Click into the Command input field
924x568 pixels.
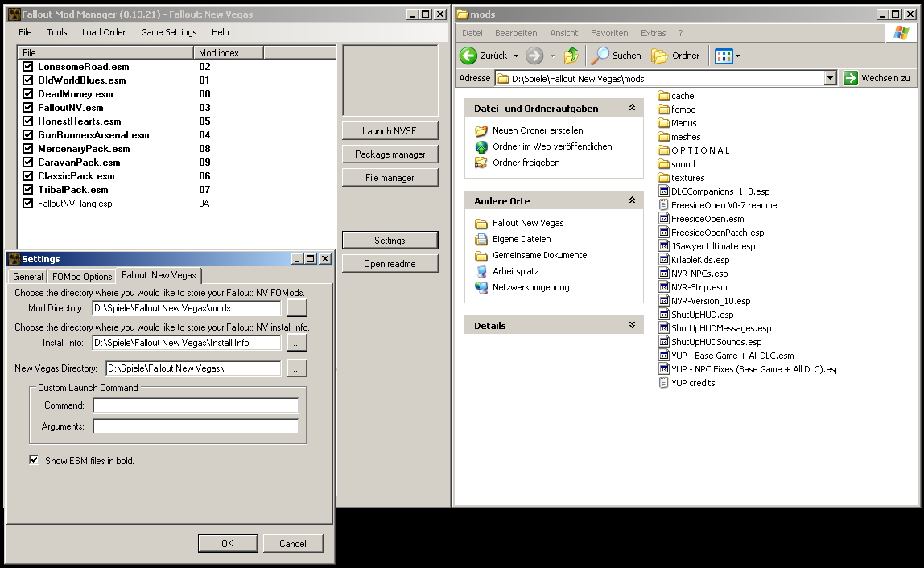pyautogui.click(x=196, y=405)
